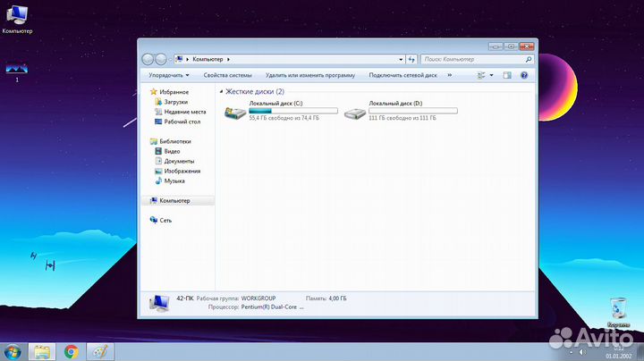Collapse the Жесткие диски group
Viewport: 644px width, 361px height.
(221, 92)
